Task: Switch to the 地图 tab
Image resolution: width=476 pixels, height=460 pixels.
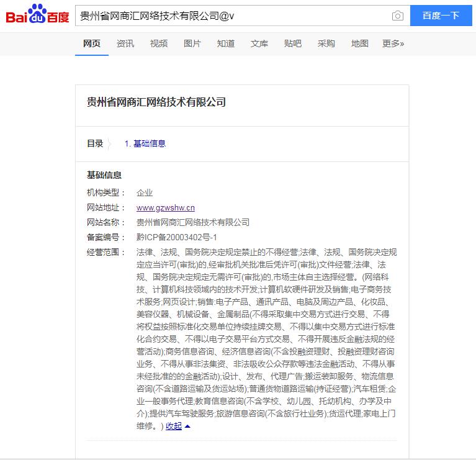Action: (x=360, y=43)
